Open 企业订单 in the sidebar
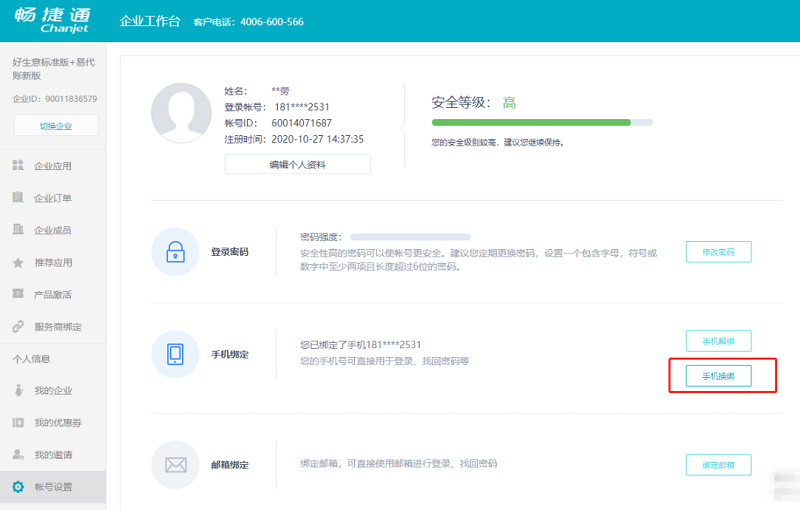 tap(53, 197)
